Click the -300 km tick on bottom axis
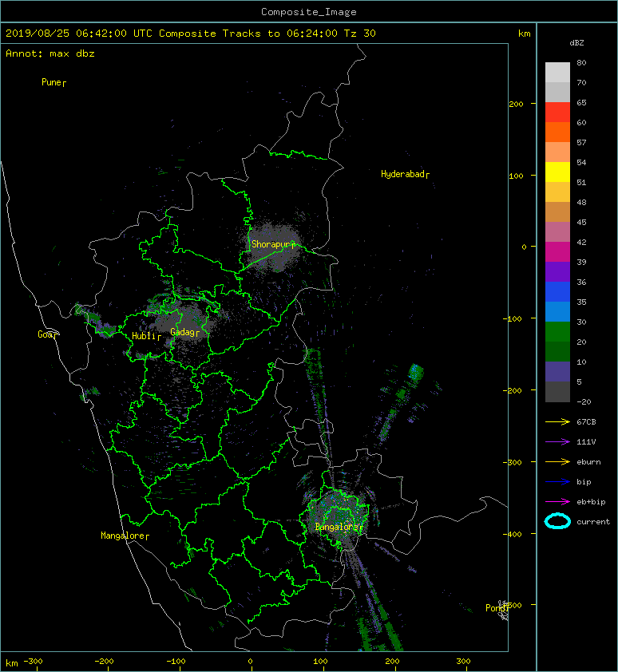Viewport: 618px width, 672px height. [34, 662]
